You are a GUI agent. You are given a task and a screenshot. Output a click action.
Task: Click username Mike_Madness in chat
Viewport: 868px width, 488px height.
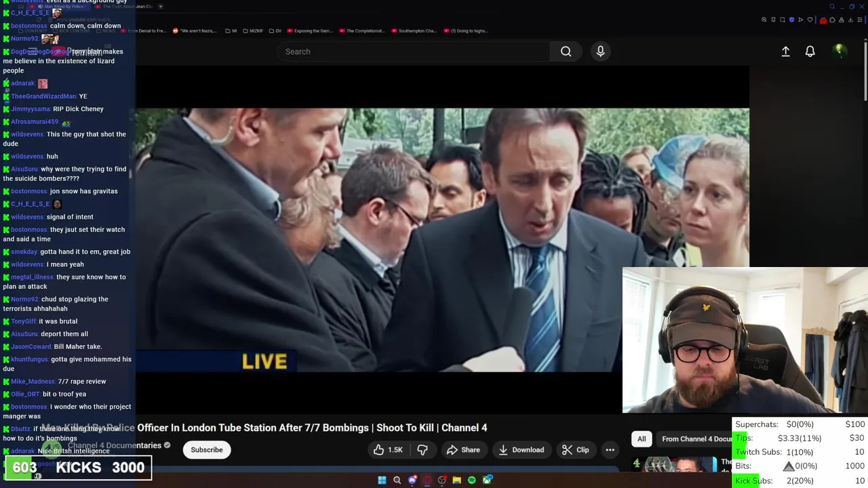(33, 382)
